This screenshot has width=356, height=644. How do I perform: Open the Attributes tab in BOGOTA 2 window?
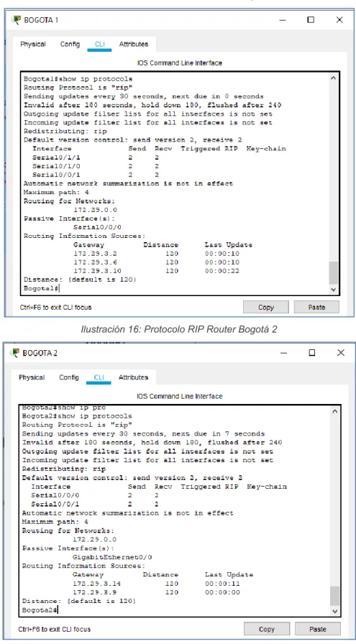pyautogui.click(x=133, y=377)
